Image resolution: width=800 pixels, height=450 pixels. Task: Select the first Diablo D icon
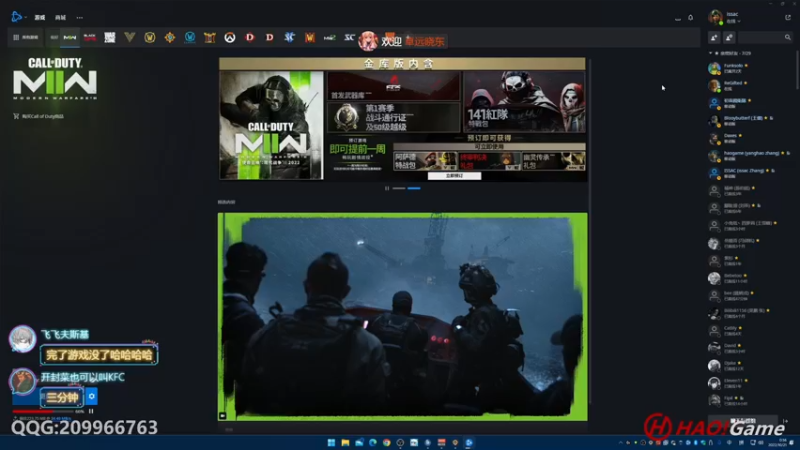coord(249,37)
